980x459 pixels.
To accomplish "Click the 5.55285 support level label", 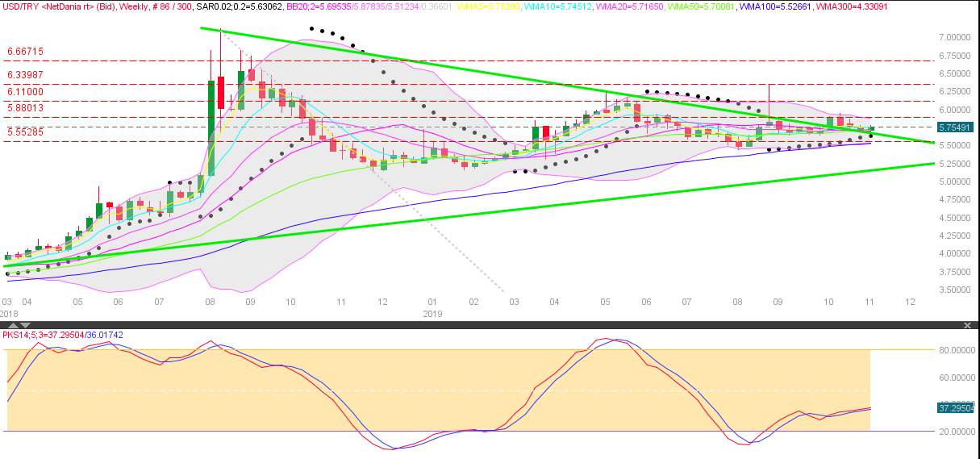I will coord(25,131).
